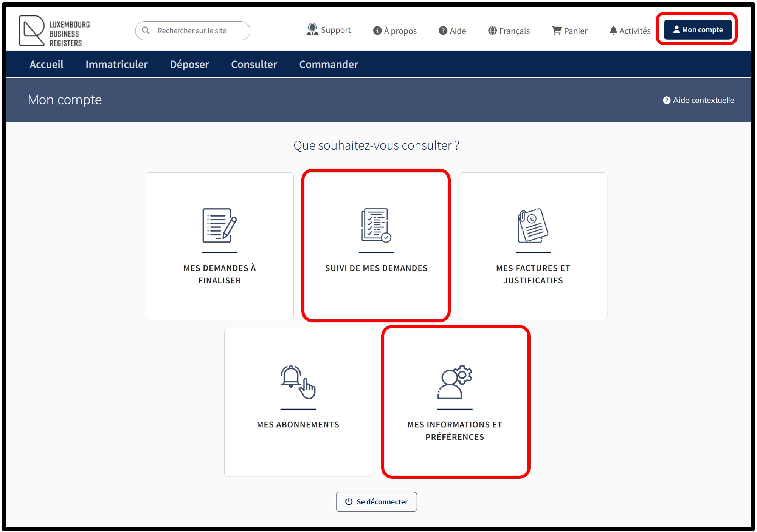757x532 pixels.
Task: Click the Se déconnecter button
Action: pos(376,502)
